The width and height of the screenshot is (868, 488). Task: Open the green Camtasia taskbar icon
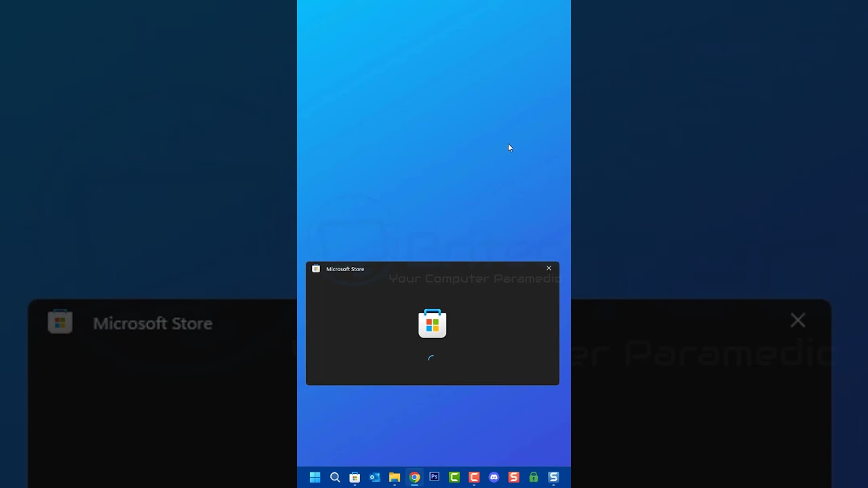pos(454,477)
